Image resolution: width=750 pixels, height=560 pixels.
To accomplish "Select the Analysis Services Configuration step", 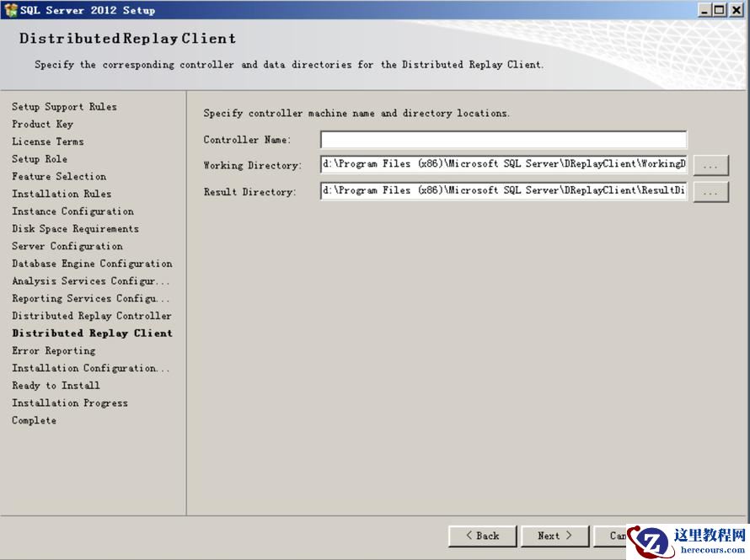I will 91,281.
